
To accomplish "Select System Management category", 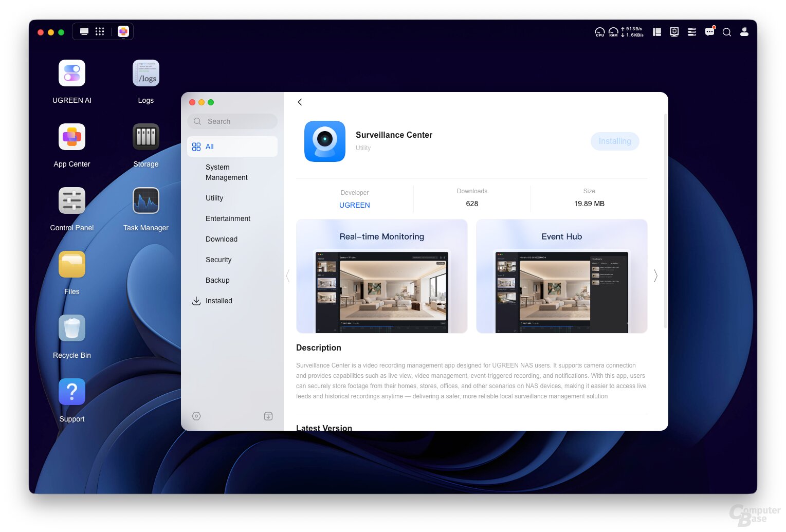I will (232, 172).
